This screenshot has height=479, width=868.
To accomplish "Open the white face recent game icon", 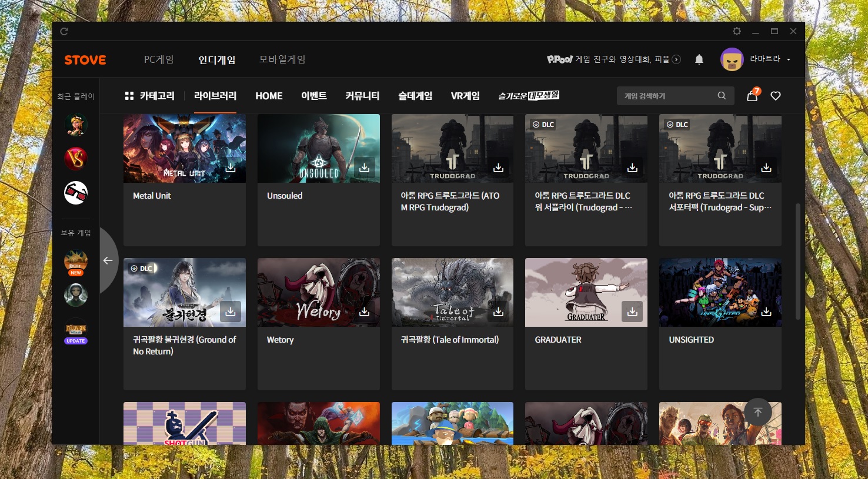I will point(76,193).
